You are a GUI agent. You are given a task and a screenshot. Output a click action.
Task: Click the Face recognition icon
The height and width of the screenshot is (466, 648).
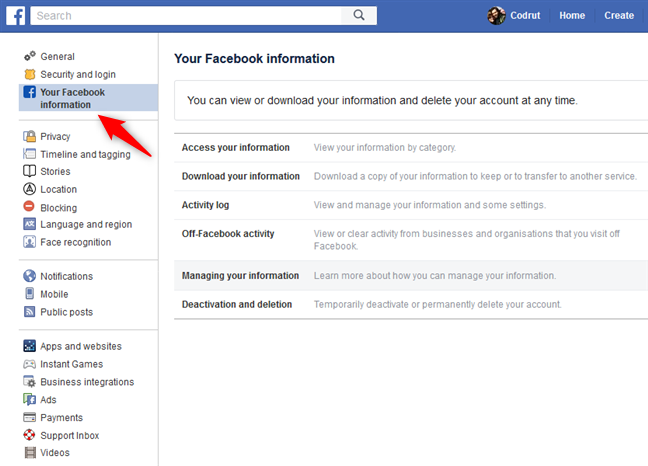(29, 242)
